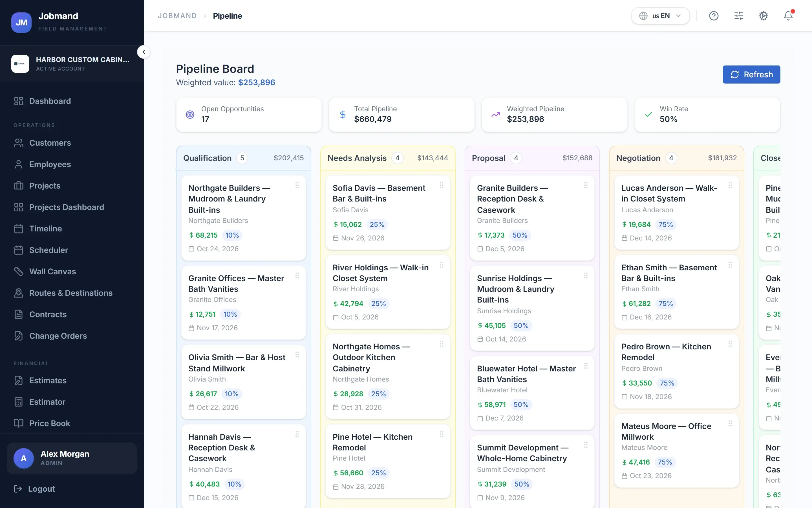Open the Alex Morgan admin profile
812x508 pixels.
tap(72, 458)
